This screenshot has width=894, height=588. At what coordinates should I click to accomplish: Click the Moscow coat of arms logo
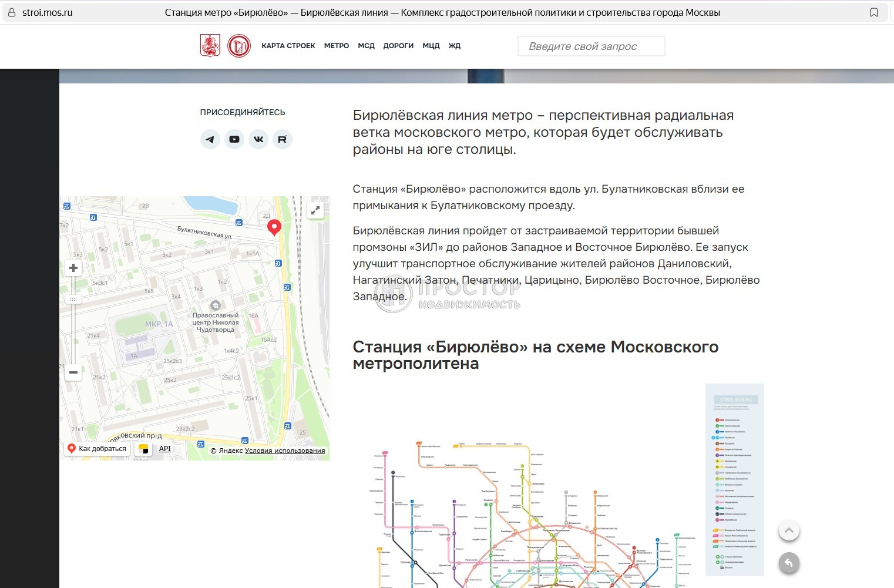210,46
